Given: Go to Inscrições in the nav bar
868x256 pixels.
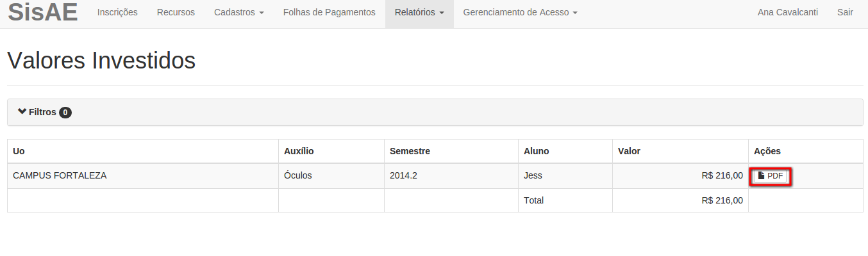Looking at the screenshot, I should 117,13.
